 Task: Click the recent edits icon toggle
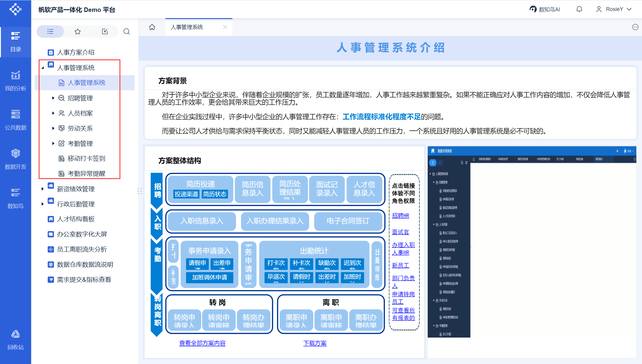(x=105, y=31)
